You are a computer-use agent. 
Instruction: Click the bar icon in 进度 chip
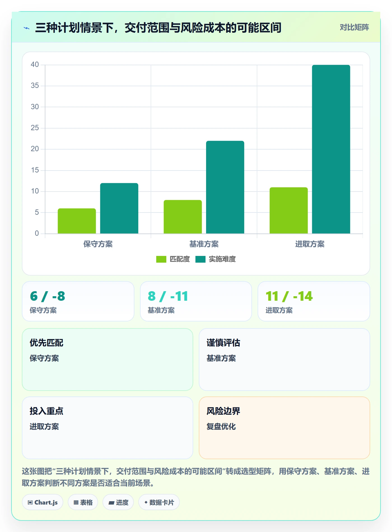pos(111,503)
